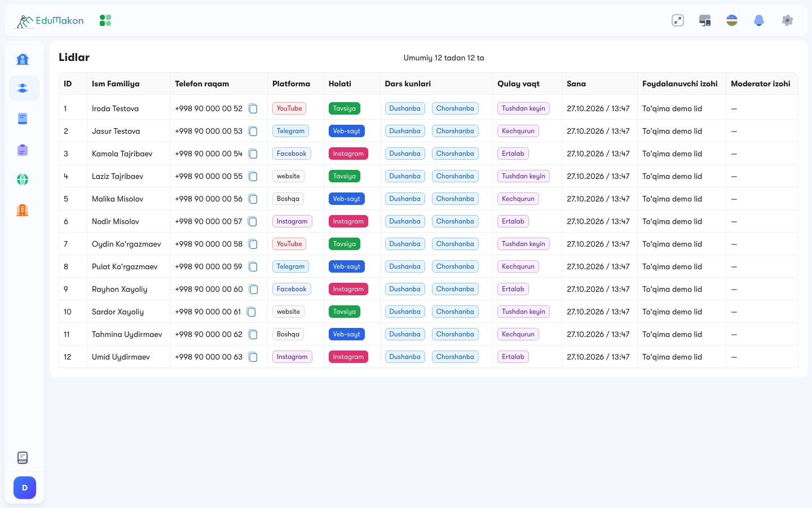Open the home dashboard sidebar icon

23,59
